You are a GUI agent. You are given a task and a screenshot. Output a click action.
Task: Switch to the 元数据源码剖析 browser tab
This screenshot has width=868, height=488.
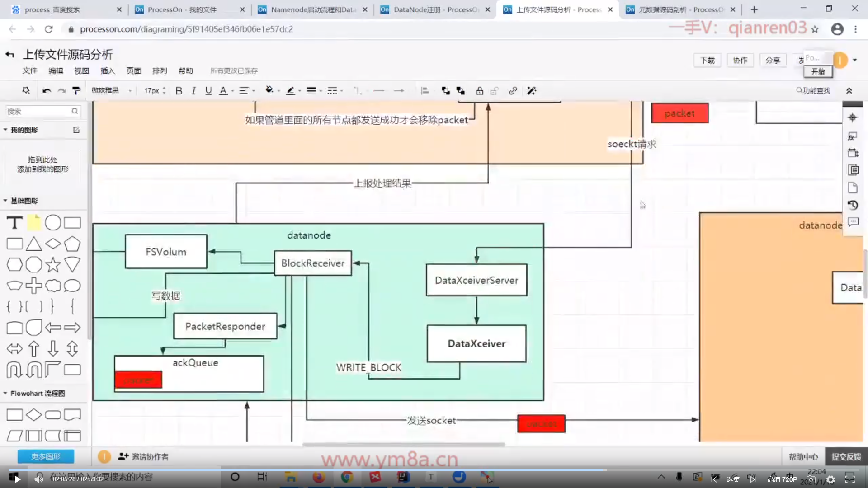coord(681,9)
